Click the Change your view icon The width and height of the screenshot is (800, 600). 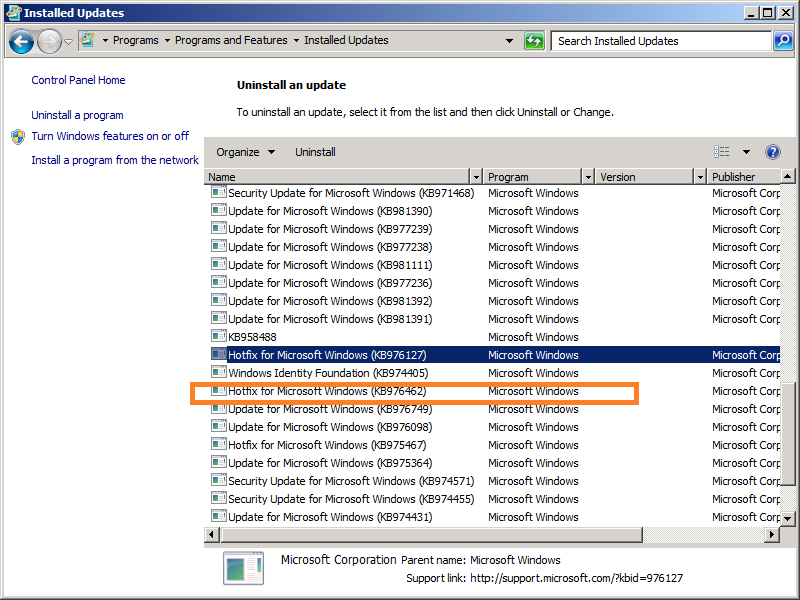tap(721, 152)
